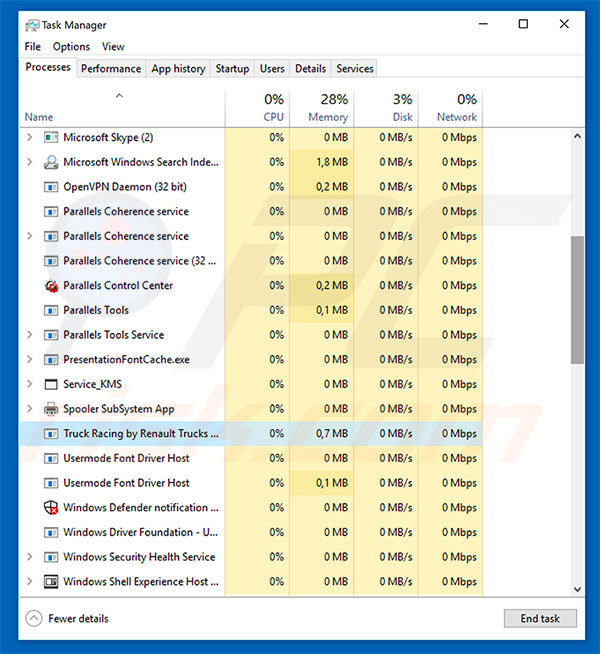Click the Windows Shell Experience Host icon
This screenshot has width=600, height=654.
(51, 581)
